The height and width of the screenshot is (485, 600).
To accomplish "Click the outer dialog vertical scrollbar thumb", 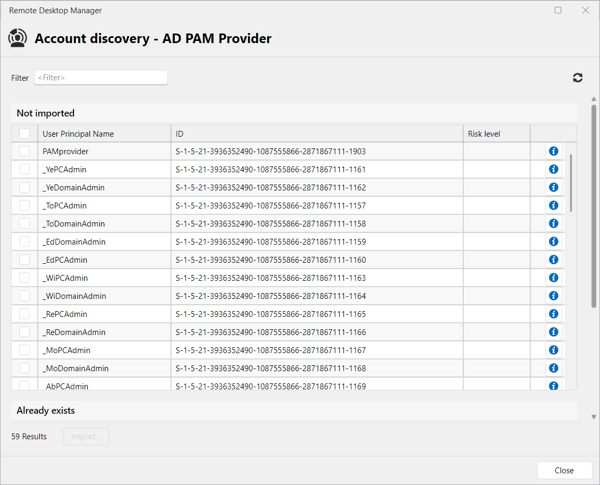I will (593, 206).
